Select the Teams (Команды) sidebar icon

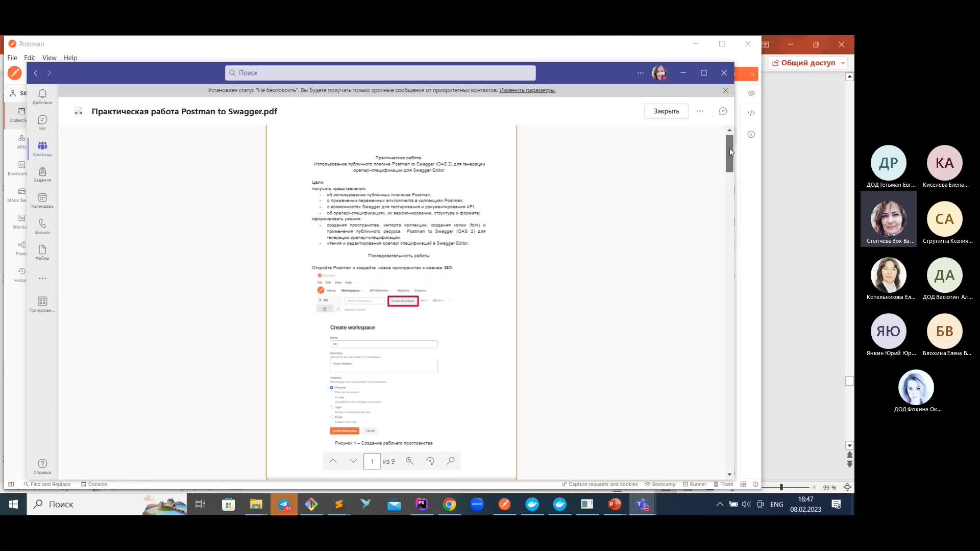(x=42, y=148)
